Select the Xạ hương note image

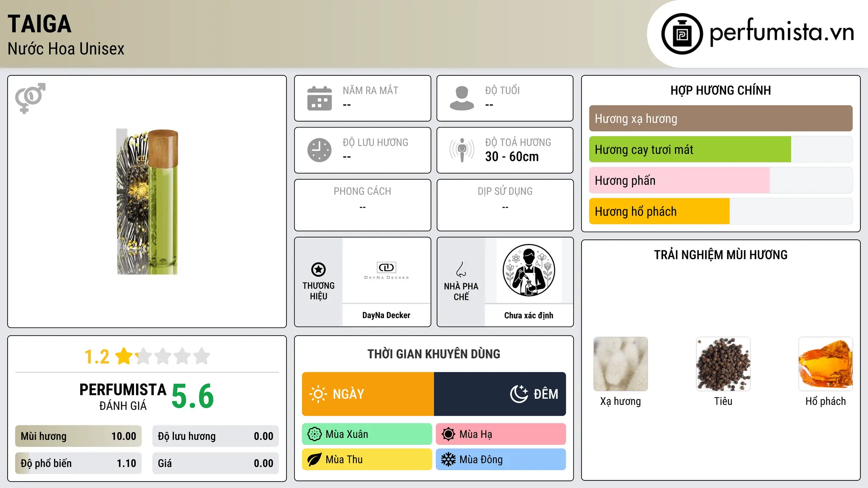(x=620, y=364)
